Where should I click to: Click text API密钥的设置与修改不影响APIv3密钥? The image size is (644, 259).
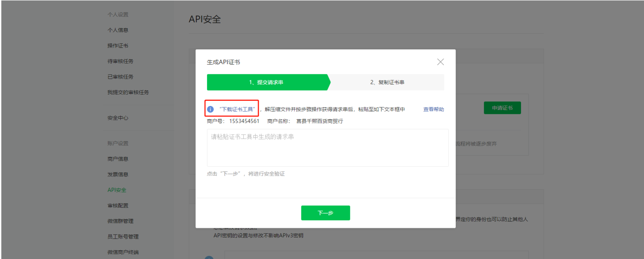point(258,236)
